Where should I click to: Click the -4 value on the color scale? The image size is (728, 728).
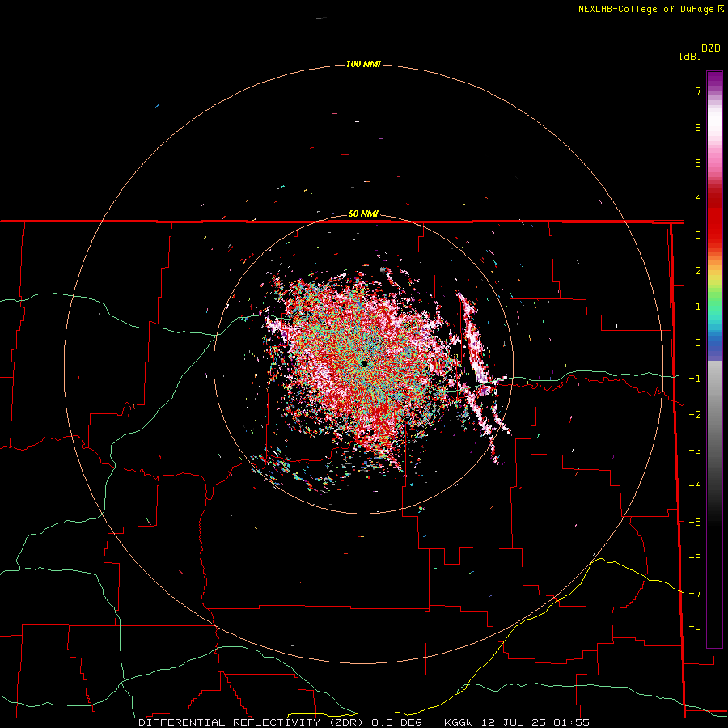tap(695, 486)
